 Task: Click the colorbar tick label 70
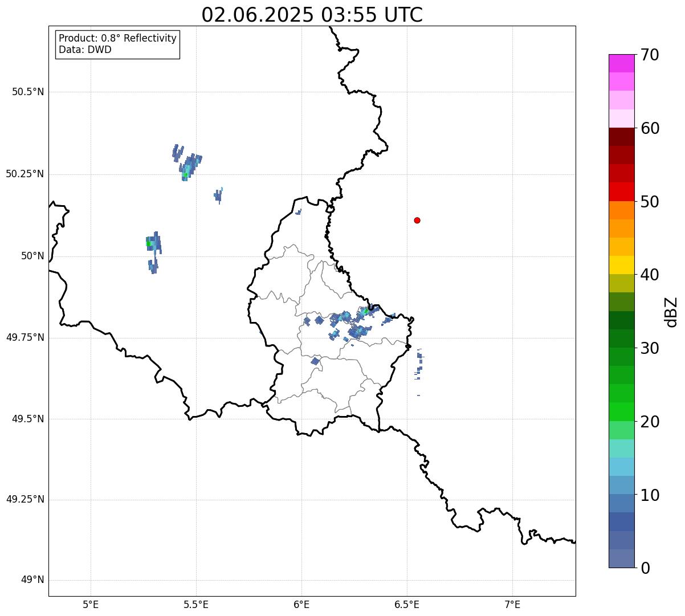[x=650, y=55]
